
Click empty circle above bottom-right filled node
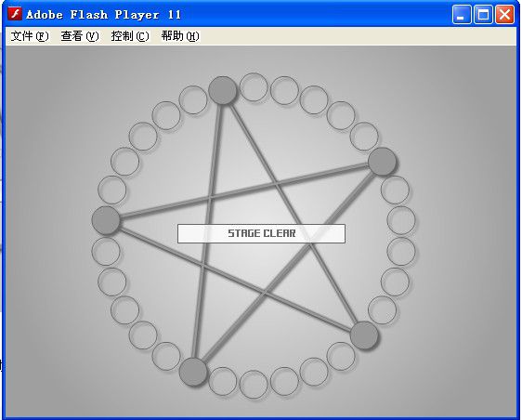[383, 310]
